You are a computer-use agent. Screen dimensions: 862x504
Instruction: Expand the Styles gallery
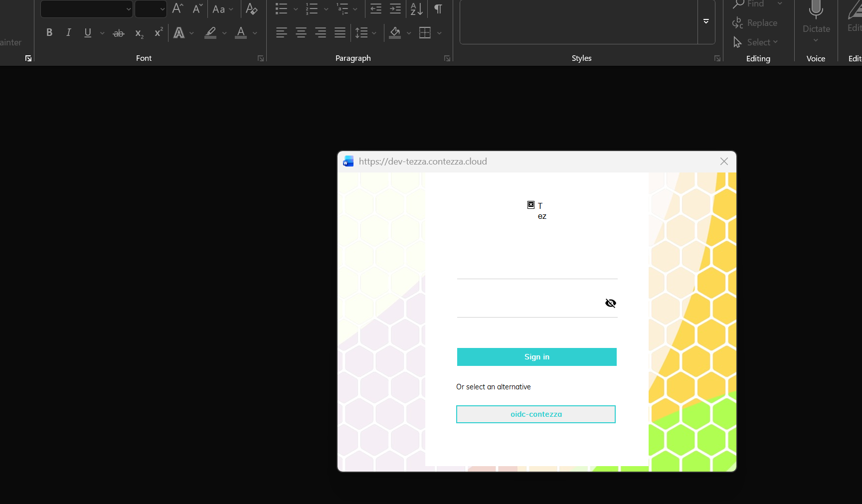pyautogui.click(x=706, y=21)
